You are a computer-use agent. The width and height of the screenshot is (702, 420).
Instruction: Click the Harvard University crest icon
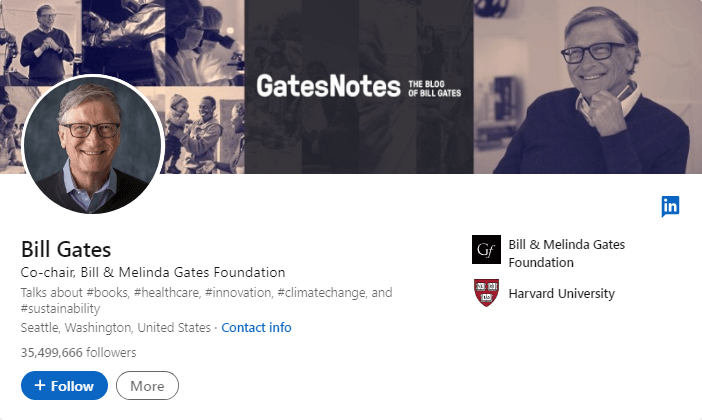(486, 293)
